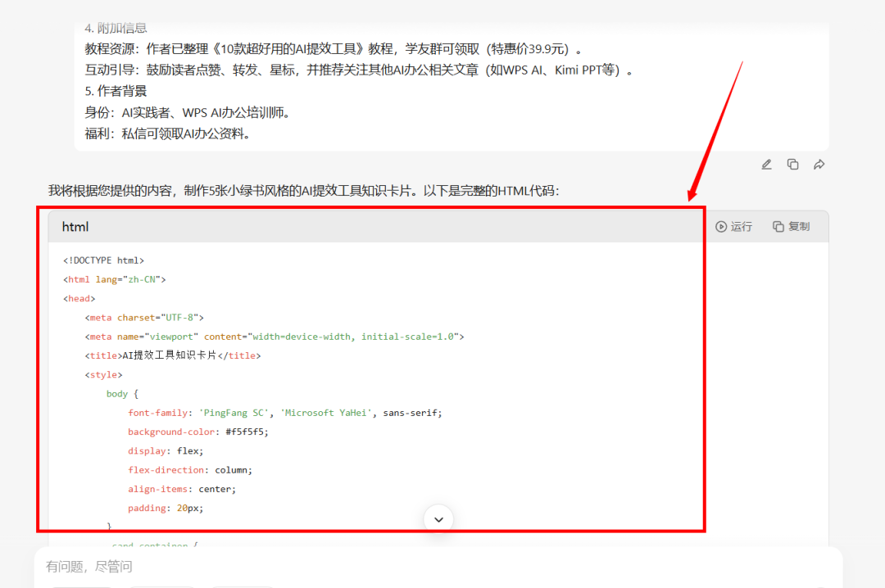This screenshot has height=588, width=885.
Task: Share the message using the arrow icon
Action: pos(819,165)
